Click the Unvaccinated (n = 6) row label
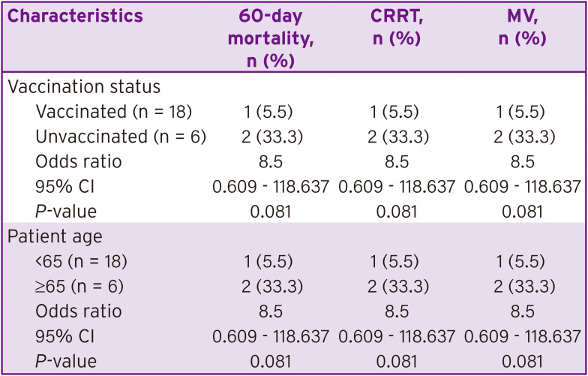 [x=121, y=137]
